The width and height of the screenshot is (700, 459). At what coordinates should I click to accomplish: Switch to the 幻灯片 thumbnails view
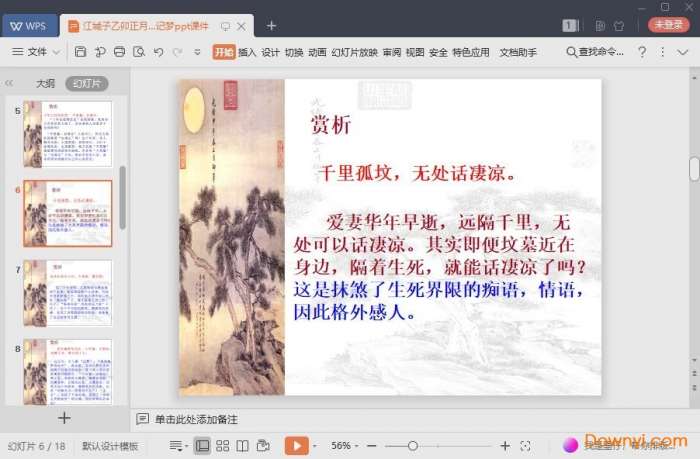(x=87, y=83)
